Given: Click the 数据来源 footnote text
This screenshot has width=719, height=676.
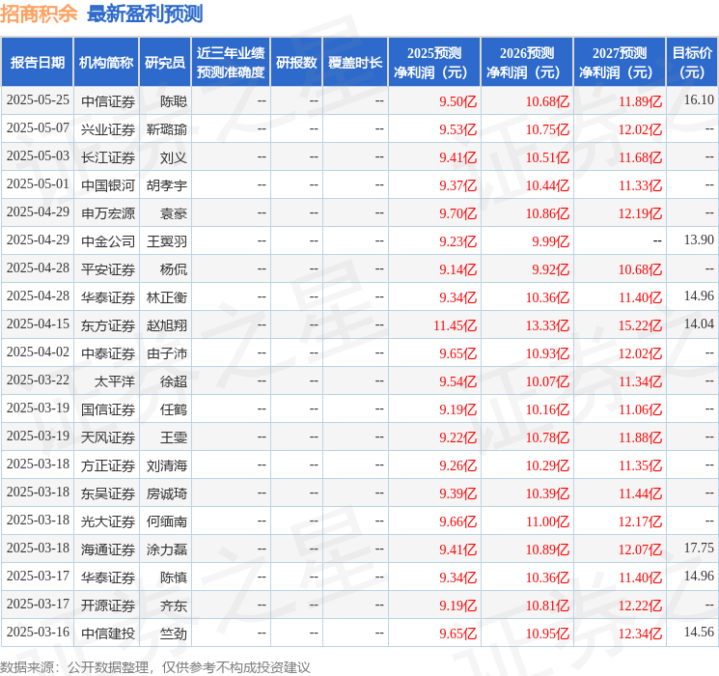Looking at the screenshot, I should [155, 667].
